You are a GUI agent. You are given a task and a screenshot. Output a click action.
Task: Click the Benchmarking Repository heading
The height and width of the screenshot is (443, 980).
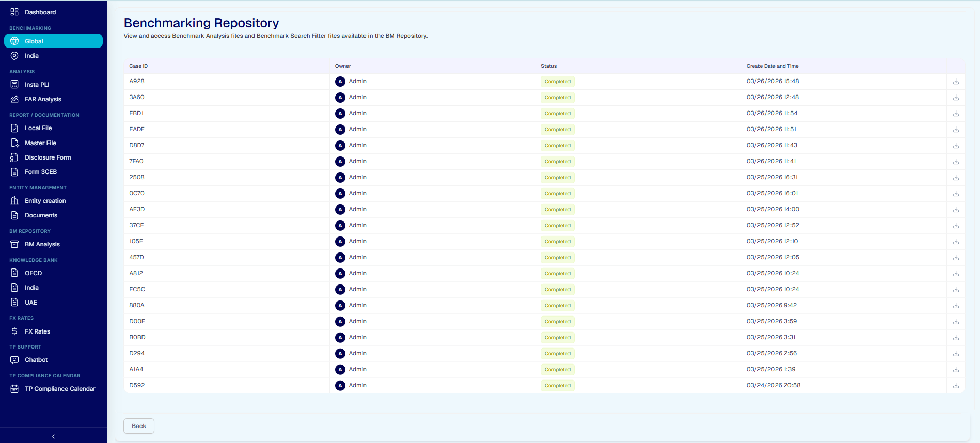(x=201, y=23)
